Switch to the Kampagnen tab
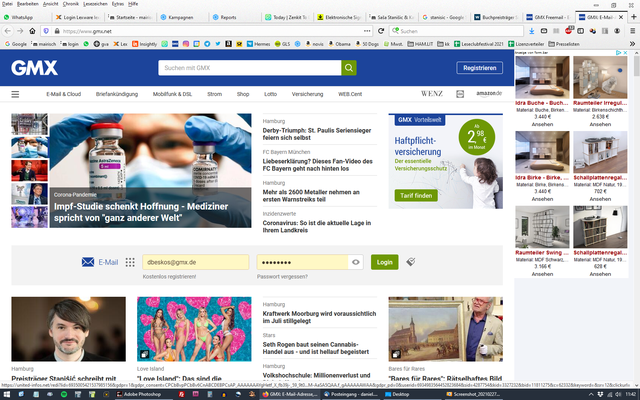This screenshot has width=640, height=400. 184,17
